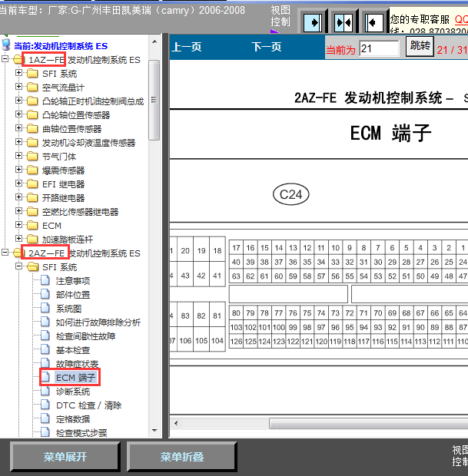Click the folder icon of ECM
The height and width of the screenshot is (476, 468).
tap(32, 226)
